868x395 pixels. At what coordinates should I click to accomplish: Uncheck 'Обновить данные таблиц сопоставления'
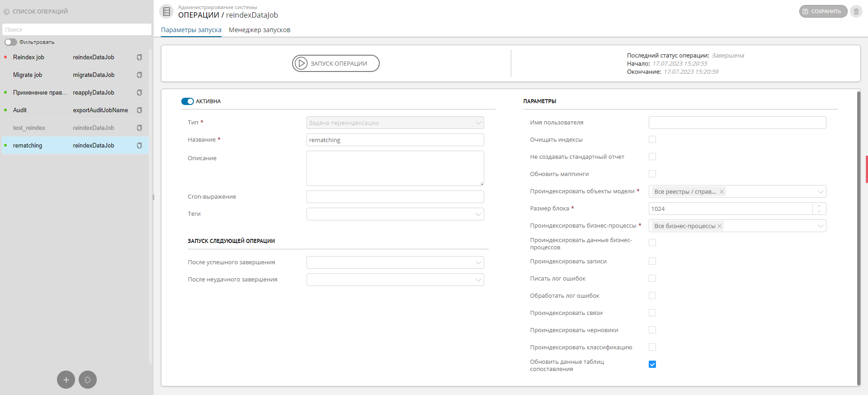[652, 364]
